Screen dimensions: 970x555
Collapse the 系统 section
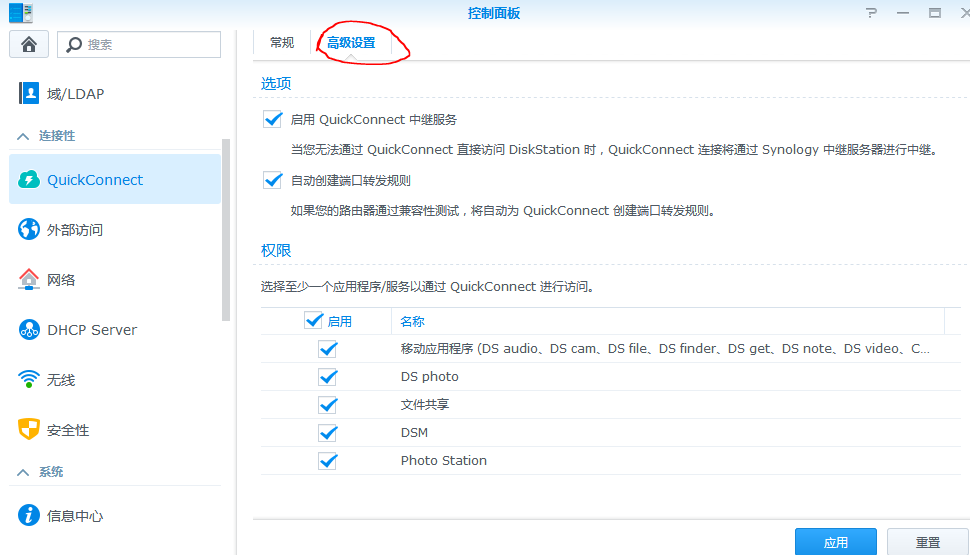pyautogui.click(x=23, y=472)
